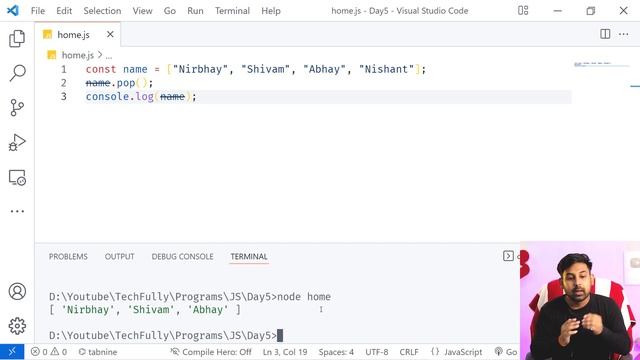Screen dimensions: 640x360
Task: Click the node home command in terminal
Action: pyautogui.click(x=304, y=297)
